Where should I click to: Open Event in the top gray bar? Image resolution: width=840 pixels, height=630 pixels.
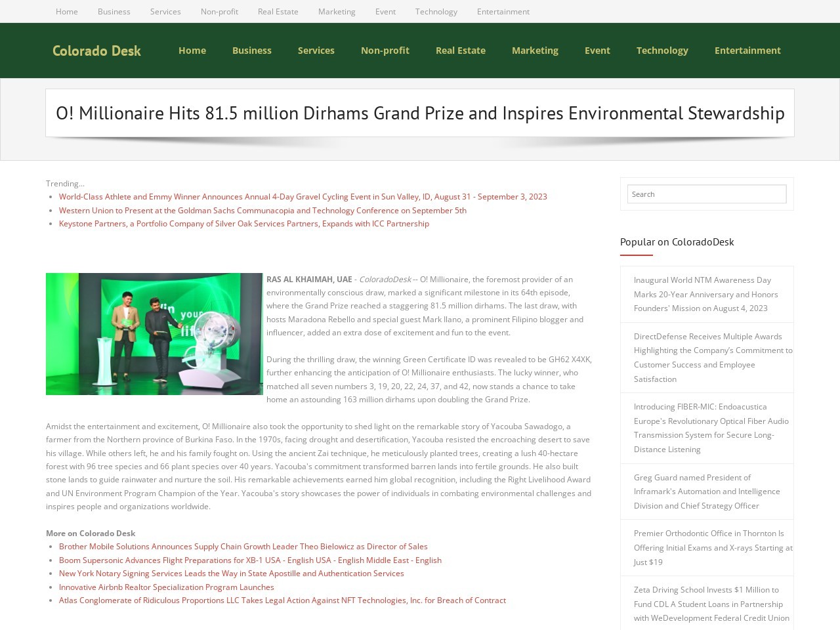385,12
